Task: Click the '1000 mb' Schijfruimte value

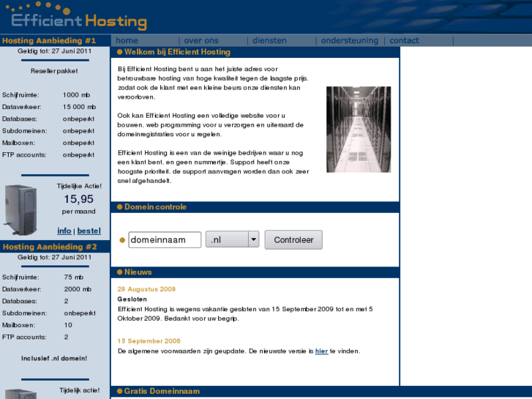Action: coord(76,95)
